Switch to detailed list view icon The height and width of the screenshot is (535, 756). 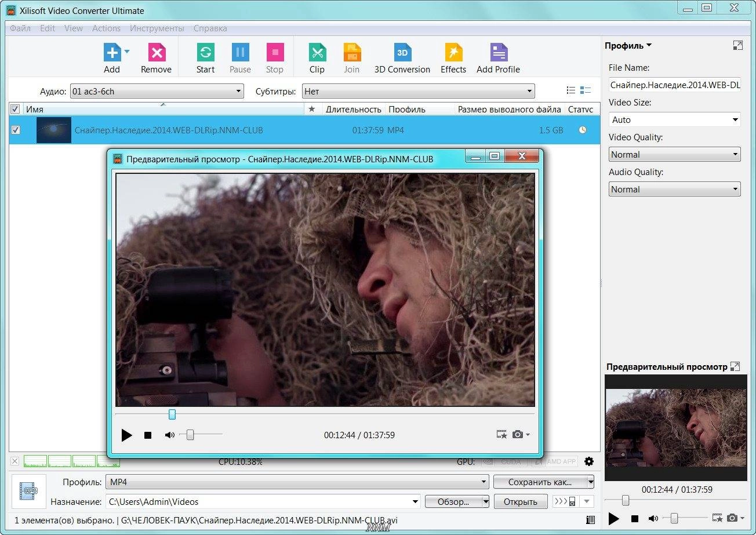coord(586,90)
